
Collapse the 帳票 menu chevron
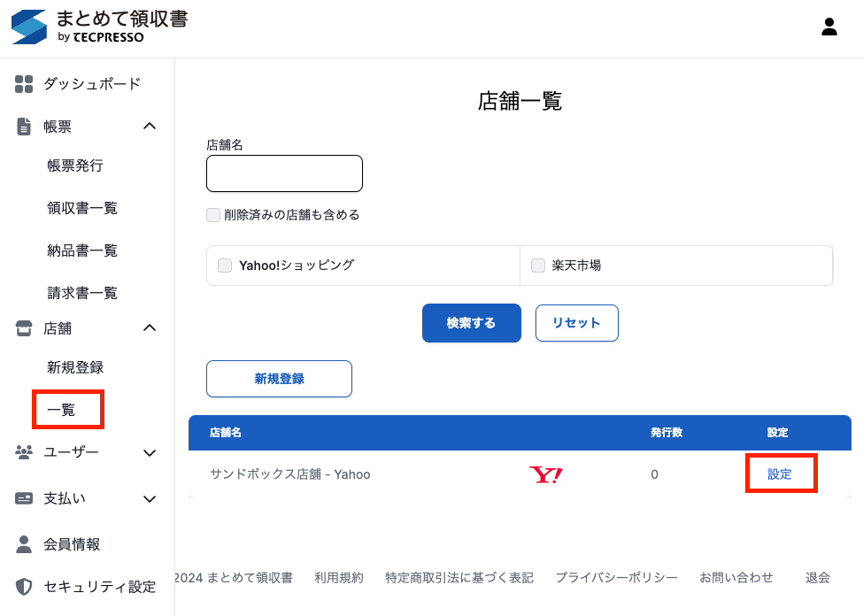150,127
